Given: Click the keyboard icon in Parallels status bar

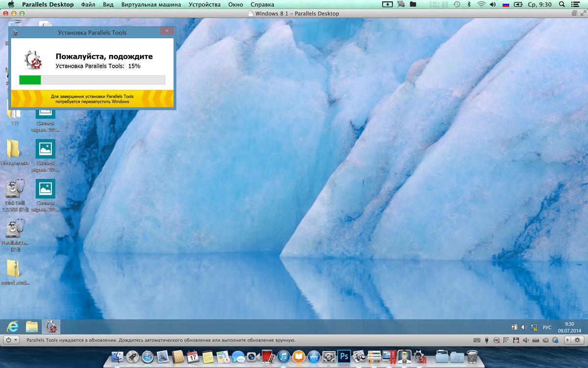Looking at the screenshot, I should pyautogui.click(x=477, y=340).
